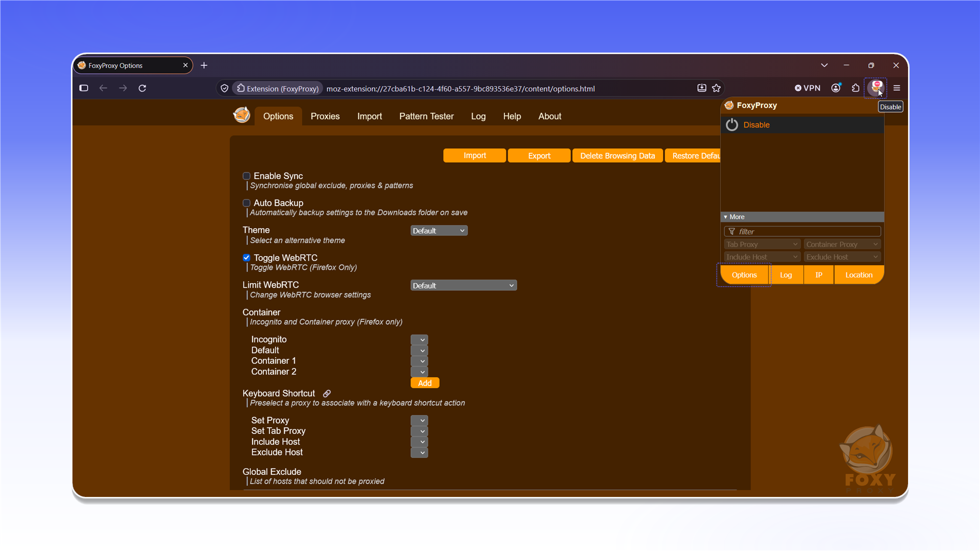Viewport: 980px width, 551px height.
Task: Collapse the More section in popup
Action: [x=802, y=217]
